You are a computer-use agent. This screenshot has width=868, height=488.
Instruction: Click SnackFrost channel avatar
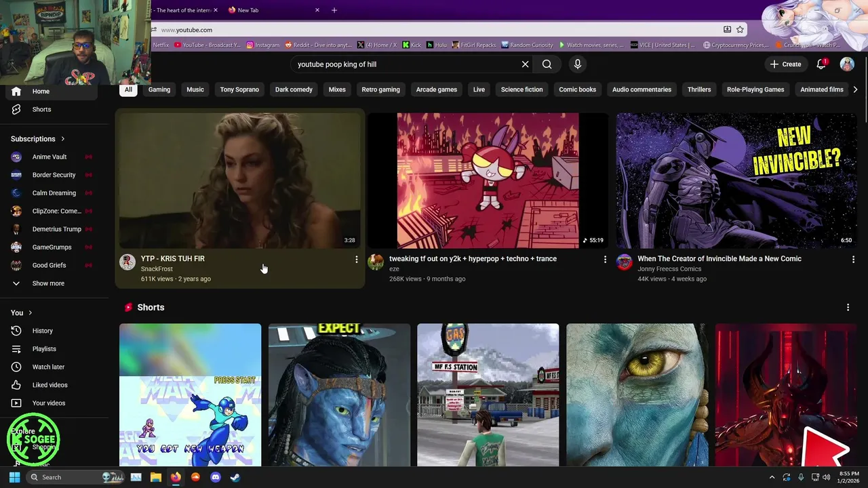click(x=127, y=262)
